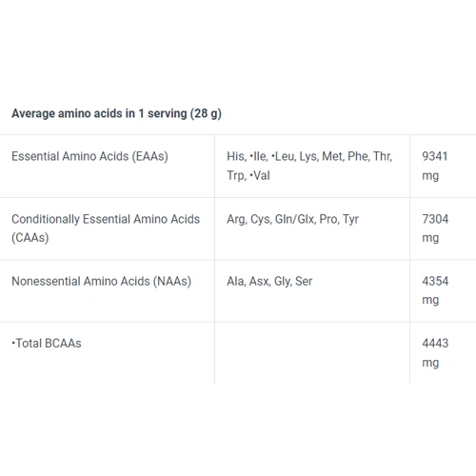476x476 pixels.
Task: Click the empty cell beside Total BCAAs
Action: tap(312, 353)
